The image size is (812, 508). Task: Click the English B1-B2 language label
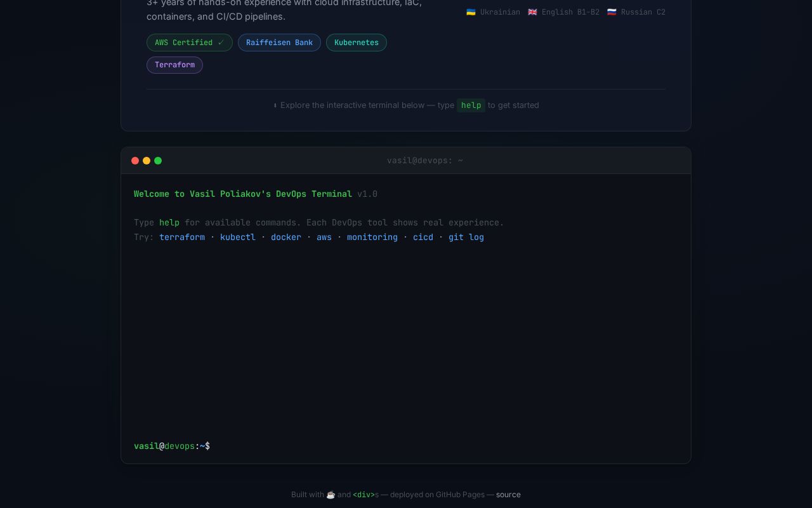click(x=570, y=12)
